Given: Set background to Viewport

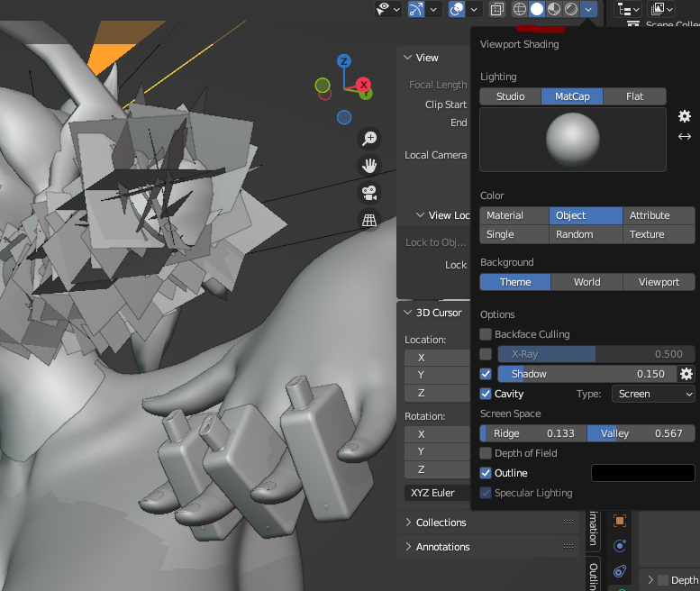Looking at the screenshot, I should point(659,282).
